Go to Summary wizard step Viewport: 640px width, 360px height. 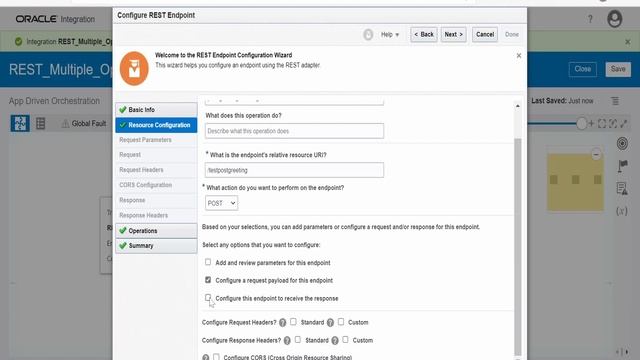tap(156, 246)
